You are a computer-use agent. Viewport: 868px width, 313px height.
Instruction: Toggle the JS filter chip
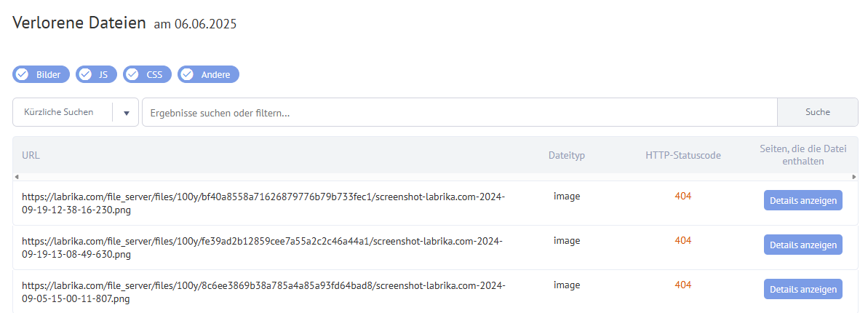[96, 74]
